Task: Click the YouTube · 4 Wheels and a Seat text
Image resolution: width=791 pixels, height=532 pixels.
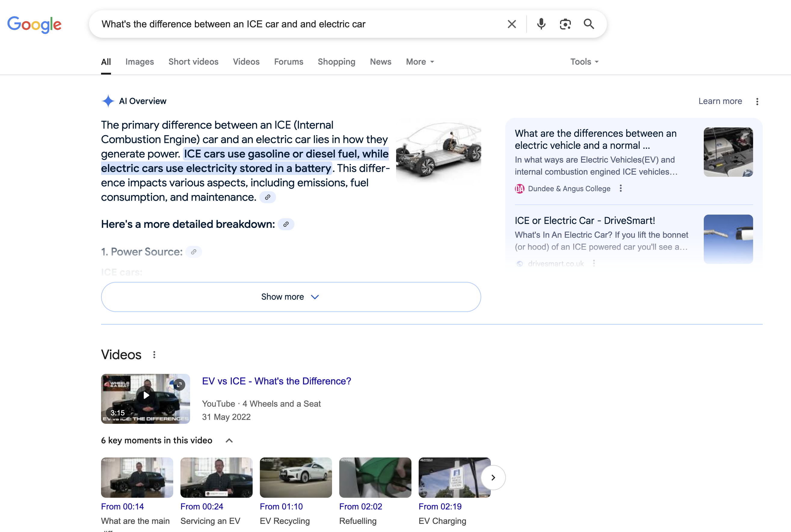Action: 261,404
